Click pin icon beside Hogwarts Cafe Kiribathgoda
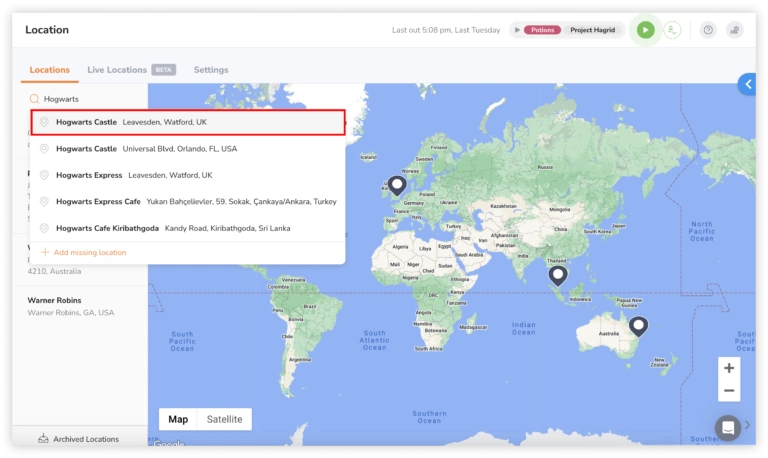 pos(44,228)
